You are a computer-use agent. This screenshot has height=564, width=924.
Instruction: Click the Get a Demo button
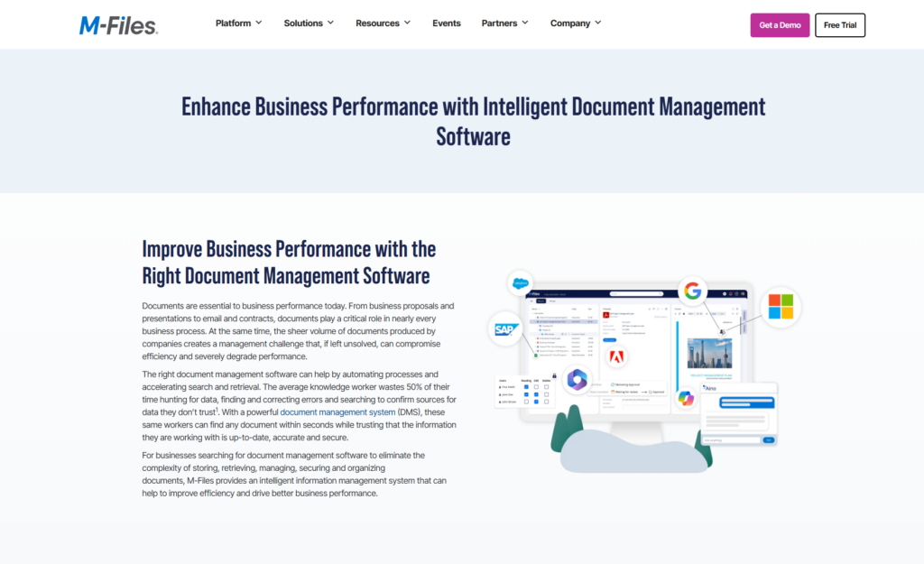[x=780, y=25]
